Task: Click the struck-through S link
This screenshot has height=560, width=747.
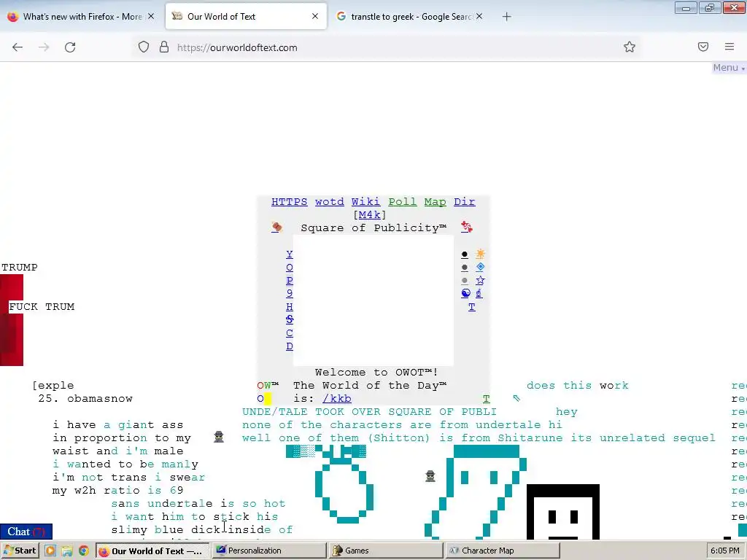Action: pos(289,320)
